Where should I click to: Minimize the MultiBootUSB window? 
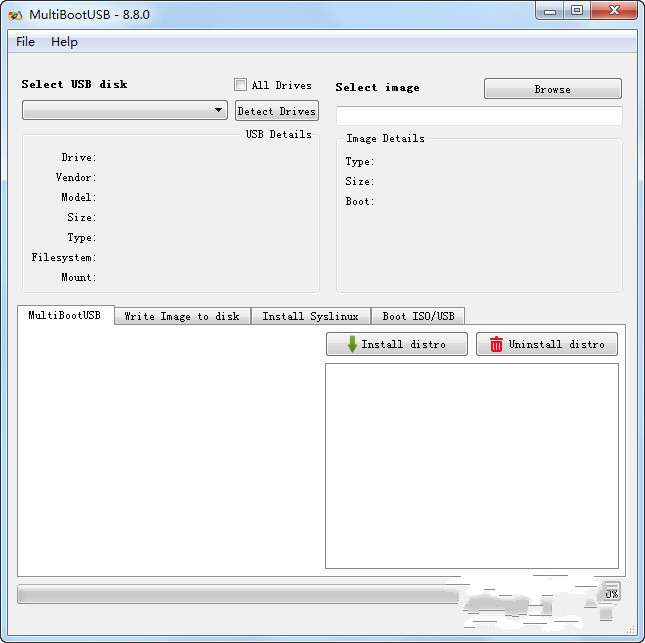[550, 11]
